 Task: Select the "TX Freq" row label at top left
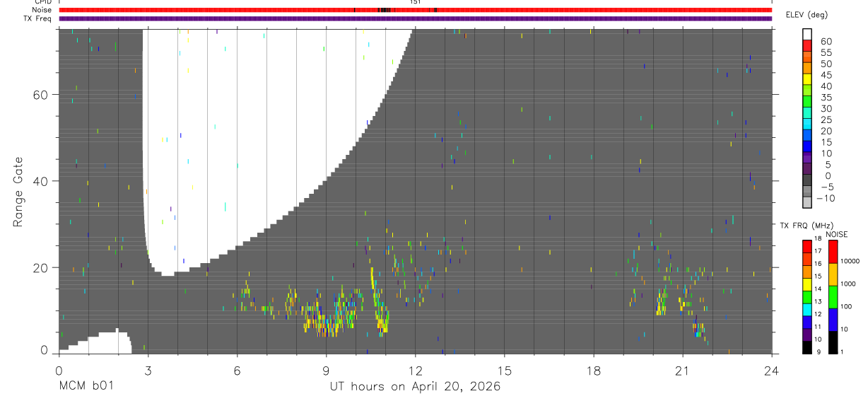tap(37, 18)
